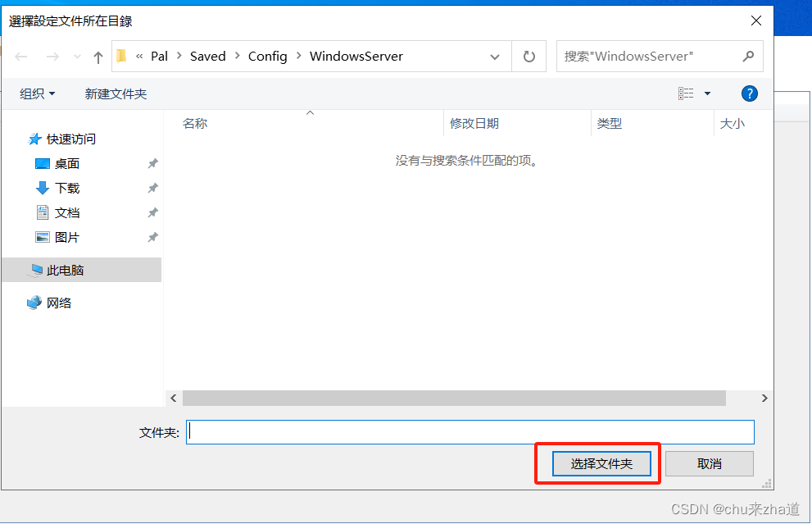This screenshot has width=812, height=524.
Task: Confirm with 选择文件夹 button
Action: [601, 463]
